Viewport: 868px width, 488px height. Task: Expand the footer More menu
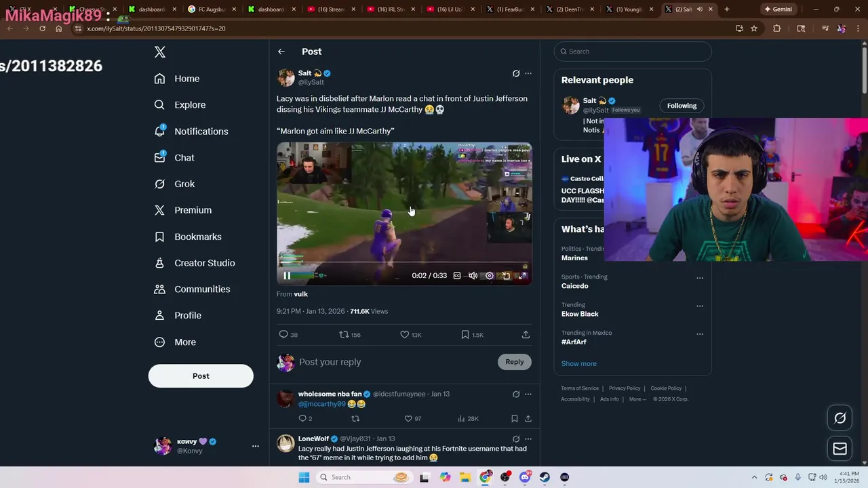(637, 399)
